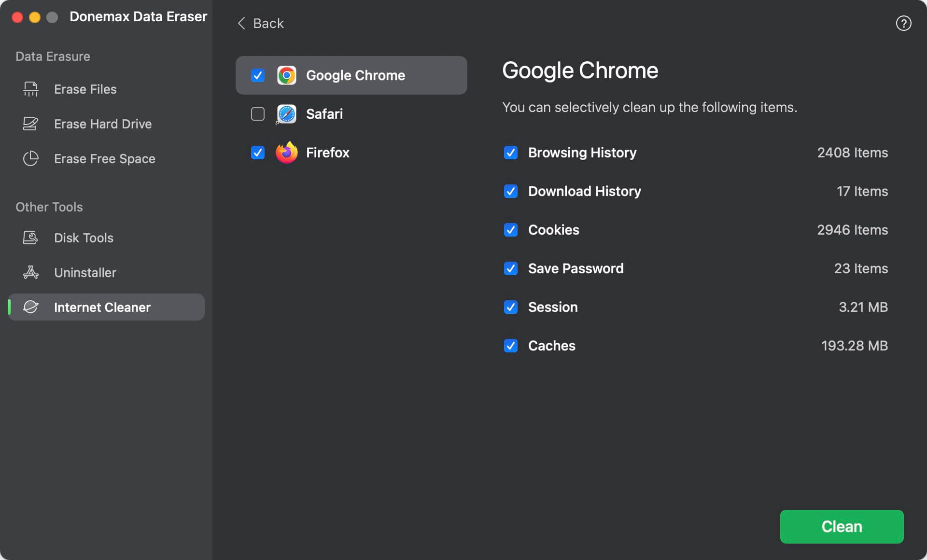Screen dimensions: 927x560
Task: Uncheck the Cookies checkbox
Action: coord(511,230)
